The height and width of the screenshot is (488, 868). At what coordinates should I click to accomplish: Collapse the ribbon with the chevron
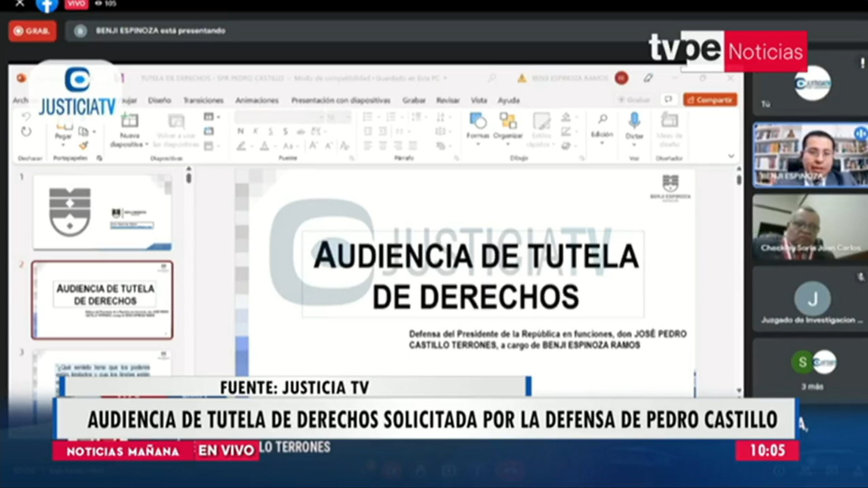pyautogui.click(x=731, y=156)
